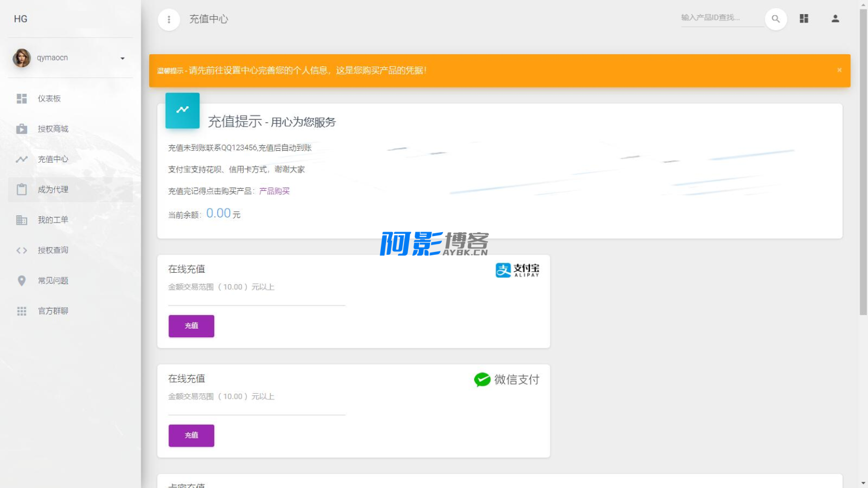
Task: Select 成为代理 in the sidebar menu
Action: point(53,190)
